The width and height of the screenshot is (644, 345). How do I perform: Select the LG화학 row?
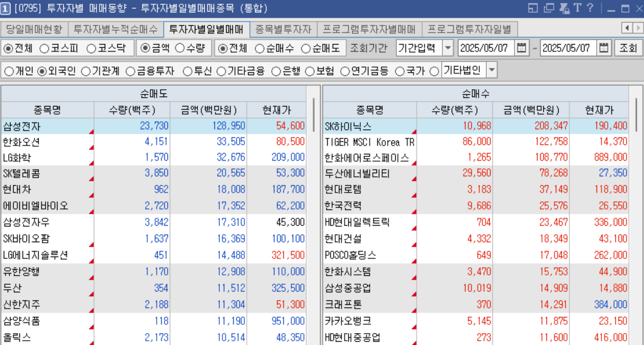pyautogui.click(x=153, y=157)
